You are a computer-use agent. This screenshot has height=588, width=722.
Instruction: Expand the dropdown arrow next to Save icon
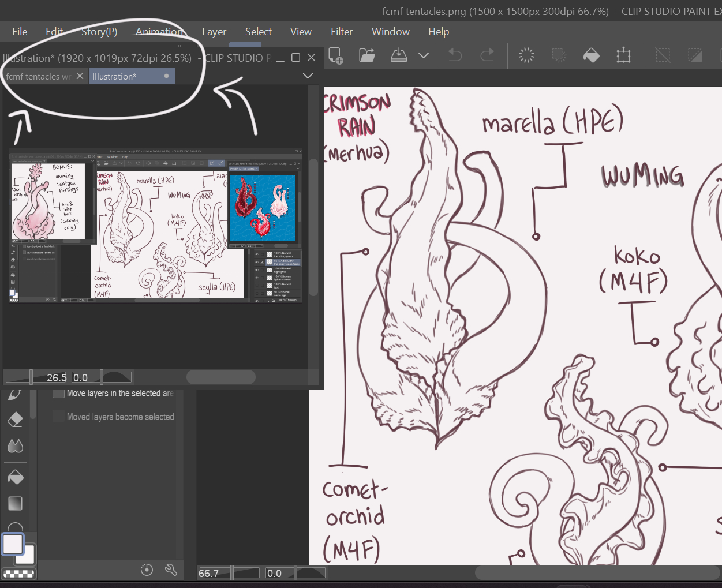pyautogui.click(x=424, y=55)
